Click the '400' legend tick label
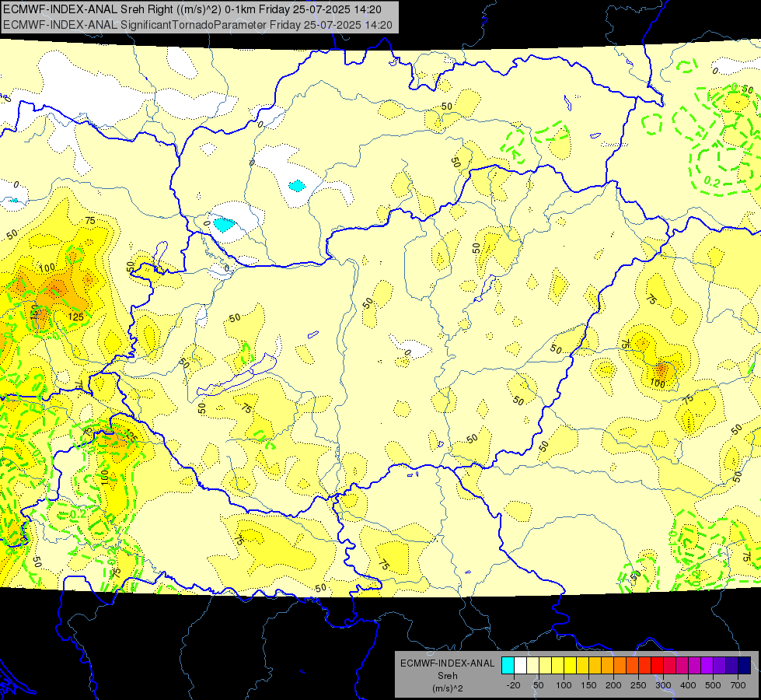 [x=688, y=685]
